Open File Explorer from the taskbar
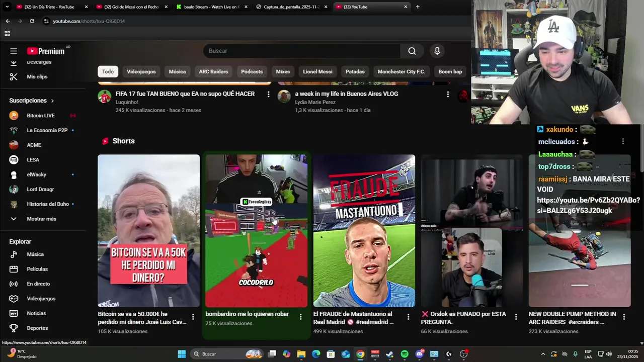Viewport: 644px width, 362px height. coord(301,354)
